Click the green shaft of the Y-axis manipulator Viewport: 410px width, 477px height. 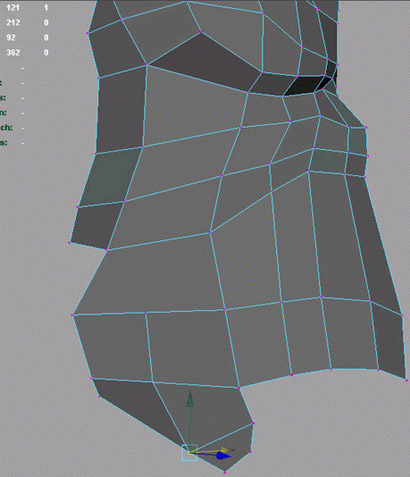(x=190, y=425)
